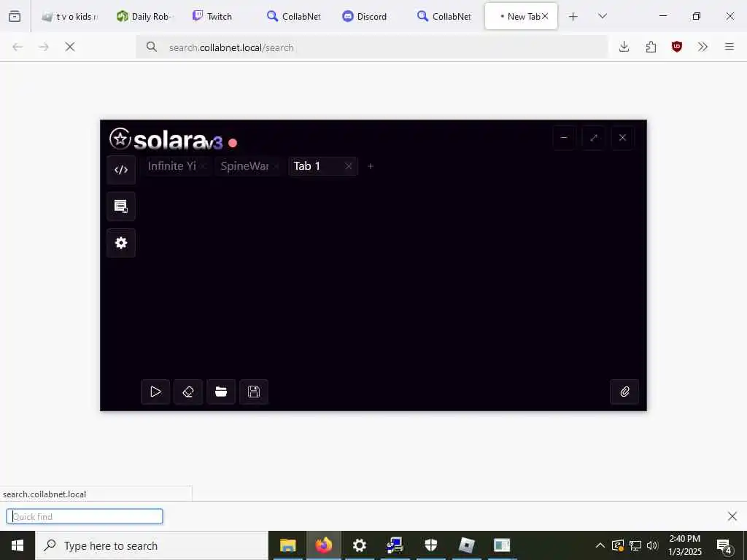Image resolution: width=747 pixels, height=560 pixels.
Task: Run the script with the play button
Action: point(155,392)
